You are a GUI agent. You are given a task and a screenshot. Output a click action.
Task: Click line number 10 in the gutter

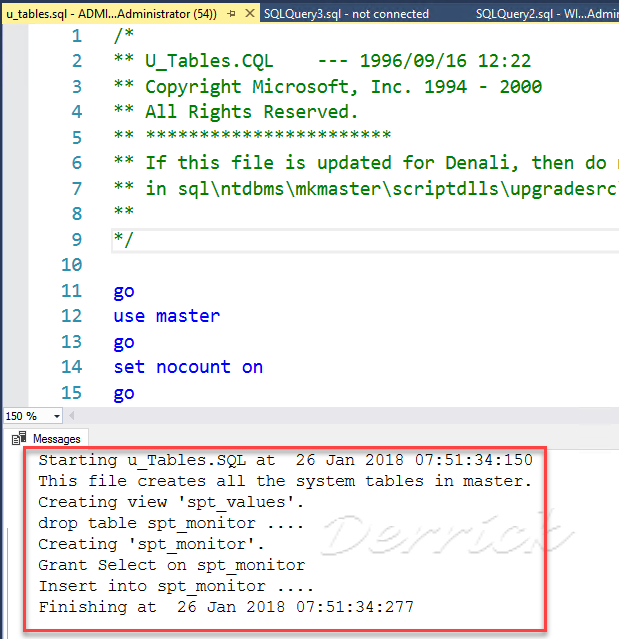tap(71, 265)
